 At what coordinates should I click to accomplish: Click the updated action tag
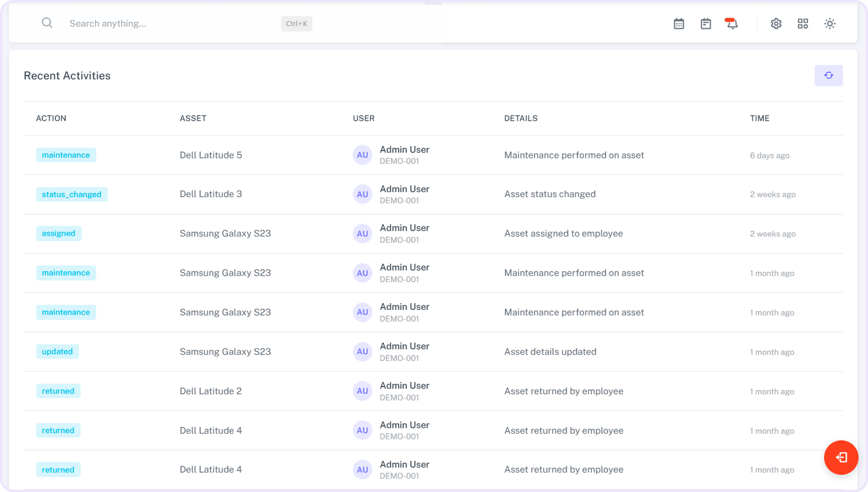57,352
